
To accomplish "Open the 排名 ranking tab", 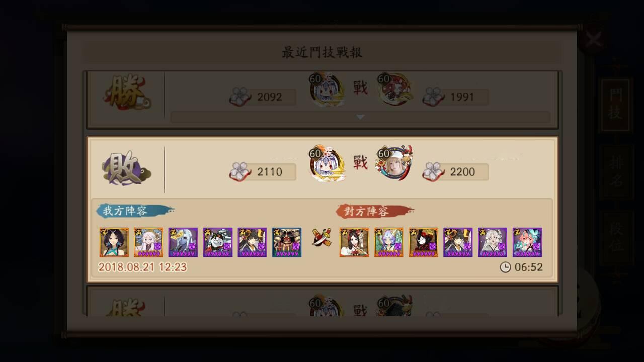I will [x=616, y=171].
